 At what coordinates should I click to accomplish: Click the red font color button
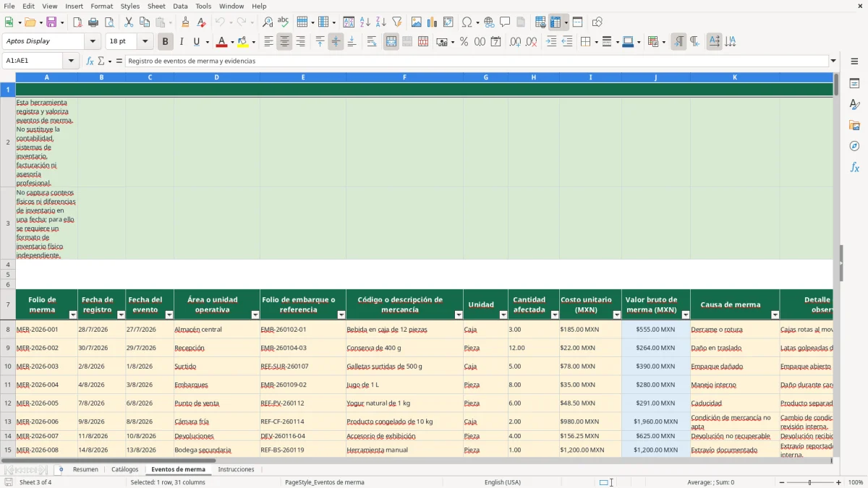(221, 42)
